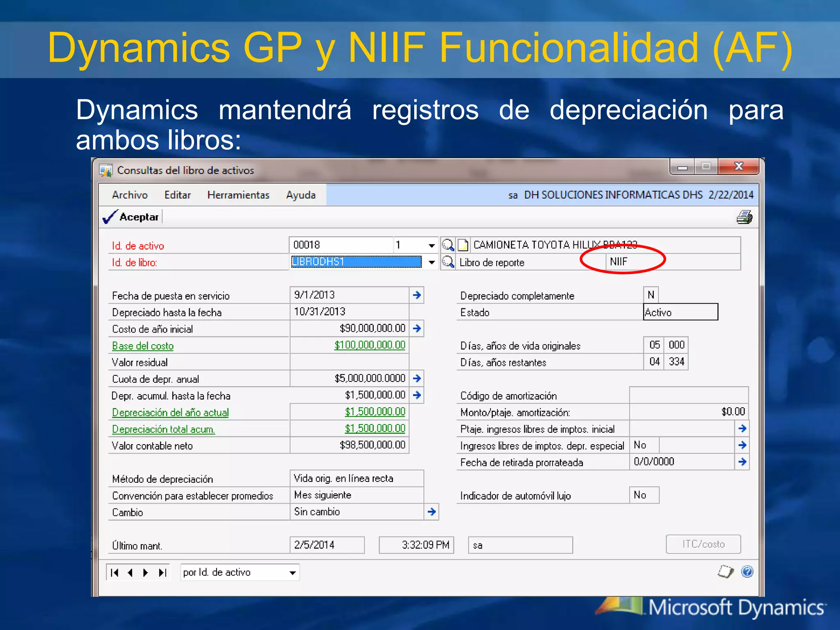Click the Depreciado completamente N field
This screenshot has height=630, width=840.
tap(651, 295)
